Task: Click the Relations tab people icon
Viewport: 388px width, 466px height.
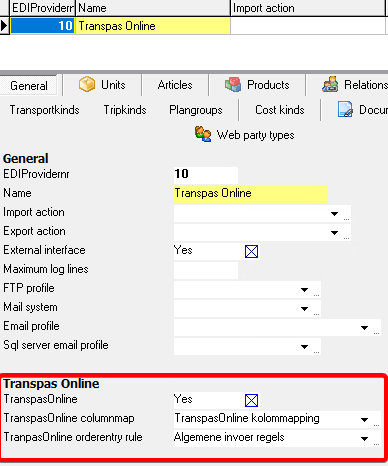Action: pyautogui.click(x=330, y=84)
